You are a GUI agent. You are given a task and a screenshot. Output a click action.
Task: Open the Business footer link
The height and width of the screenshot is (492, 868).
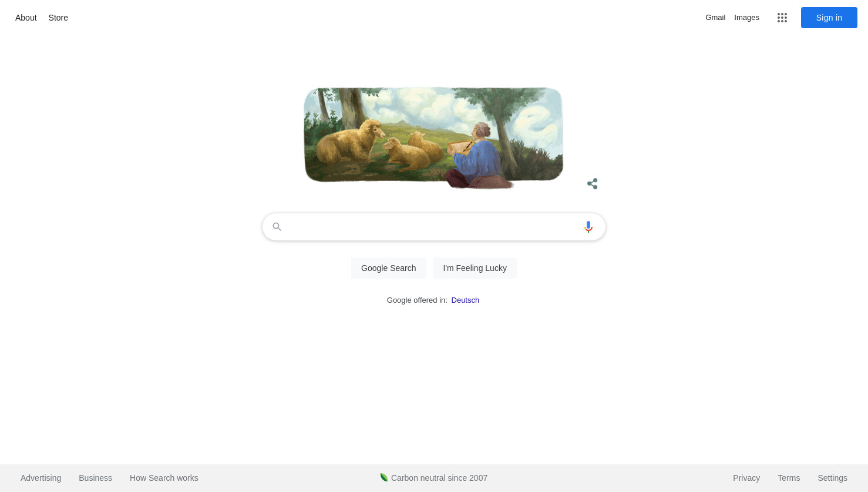[x=95, y=478]
